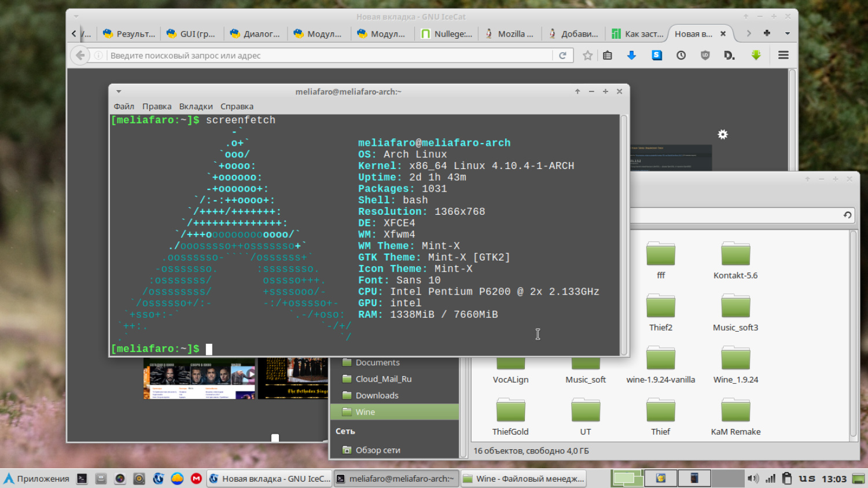Switch to the Добави... tab
Screen dimensions: 868x488
click(x=573, y=34)
